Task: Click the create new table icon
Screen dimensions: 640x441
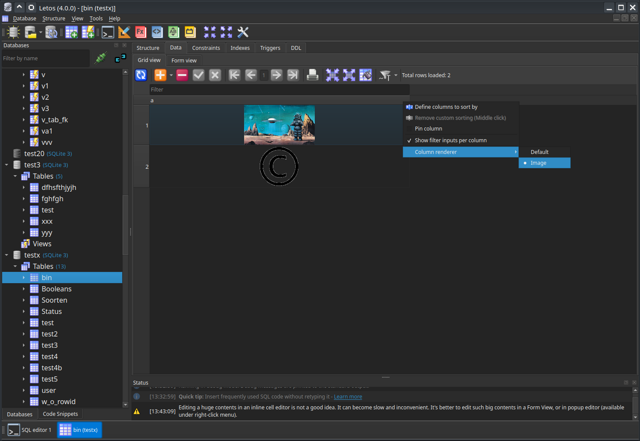Action: point(71,32)
